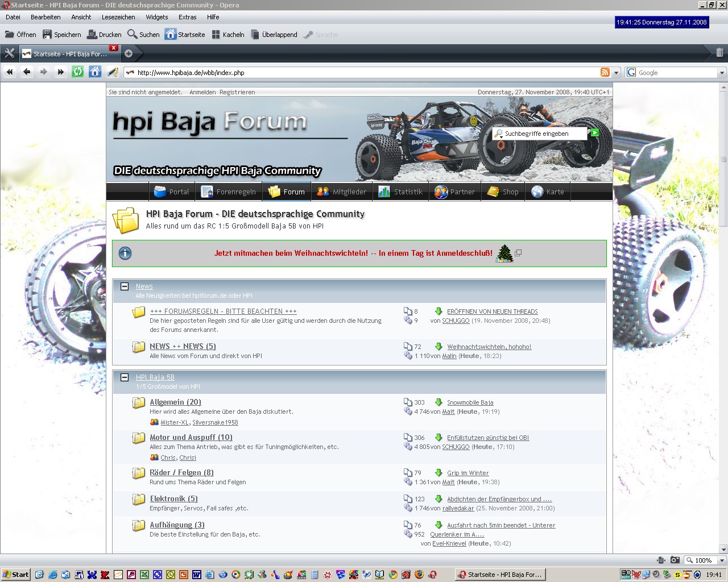Collapse the HPI Baja 5B category

coord(125,377)
